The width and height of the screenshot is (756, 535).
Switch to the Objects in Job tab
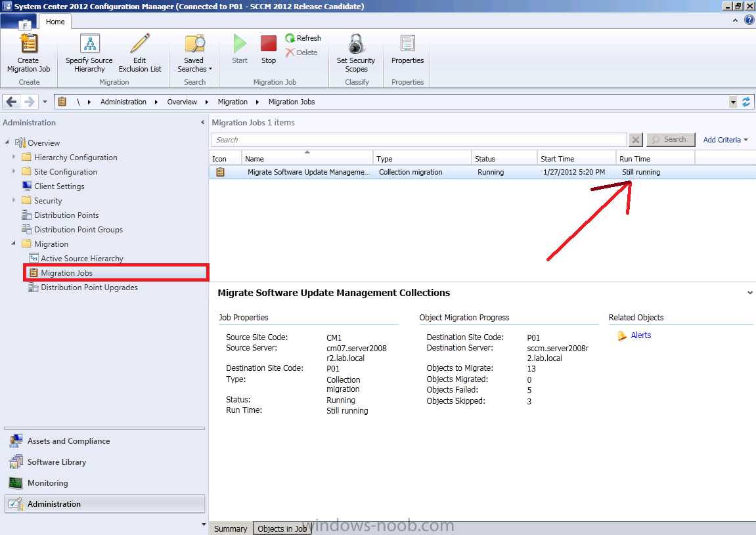pos(282,528)
